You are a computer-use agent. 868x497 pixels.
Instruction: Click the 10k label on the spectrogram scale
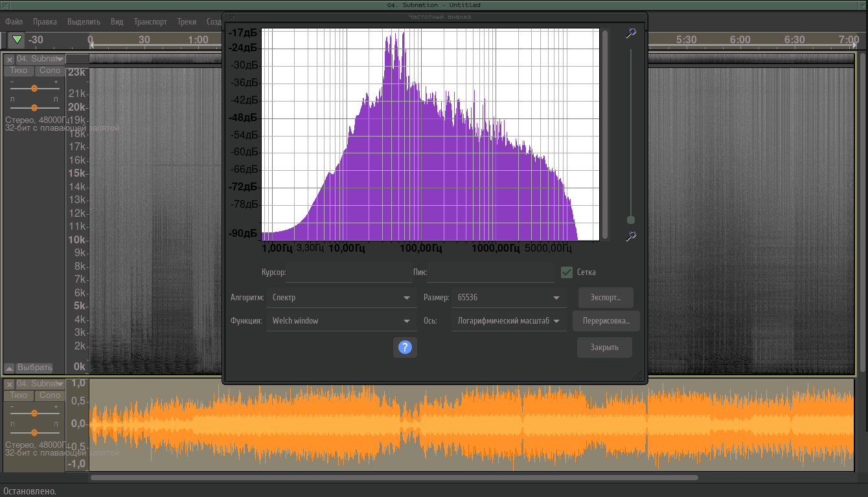pos(76,239)
